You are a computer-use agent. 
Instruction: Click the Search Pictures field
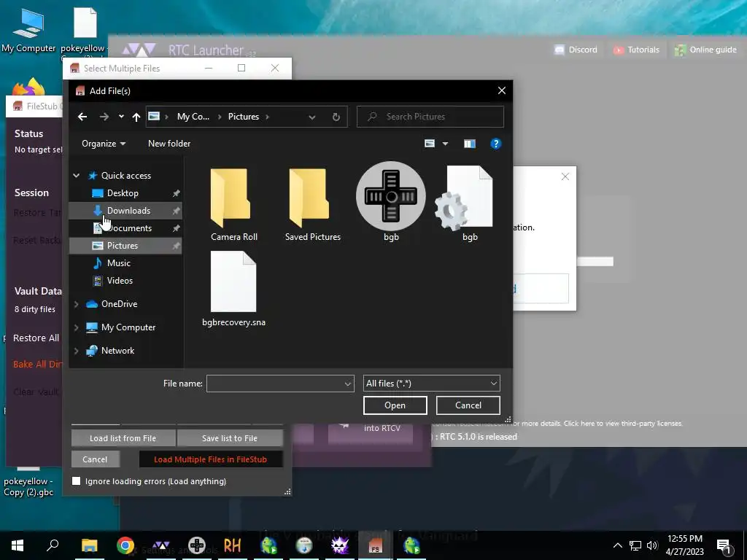coord(430,117)
